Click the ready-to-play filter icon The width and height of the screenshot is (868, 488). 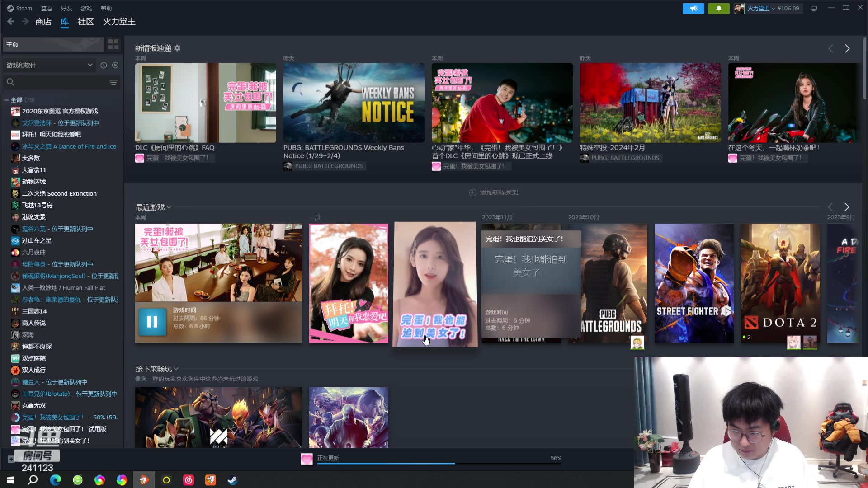point(115,65)
